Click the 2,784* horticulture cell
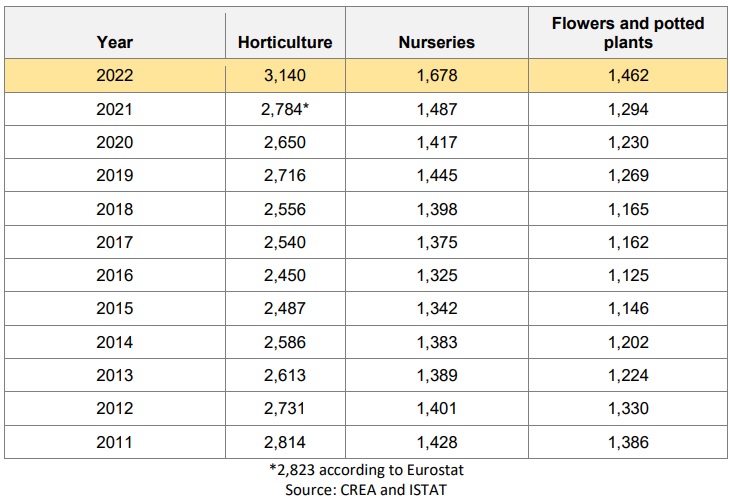The width and height of the screenshot is (730, 499). [x=285, y=109]
